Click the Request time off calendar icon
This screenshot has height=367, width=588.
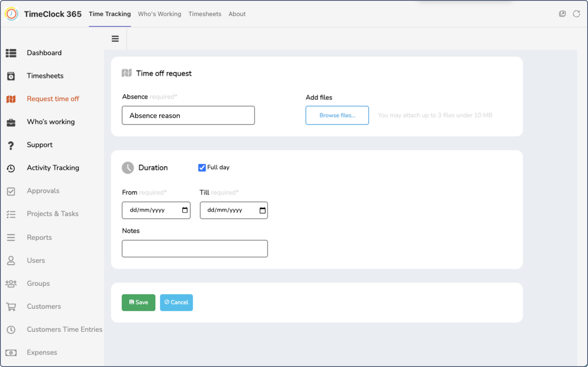coord(11,99)
